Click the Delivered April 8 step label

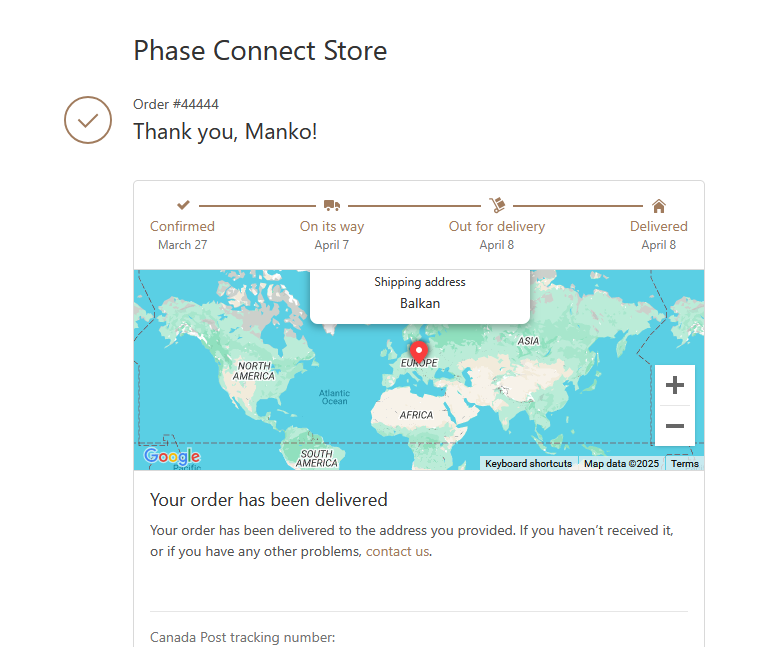659,235
